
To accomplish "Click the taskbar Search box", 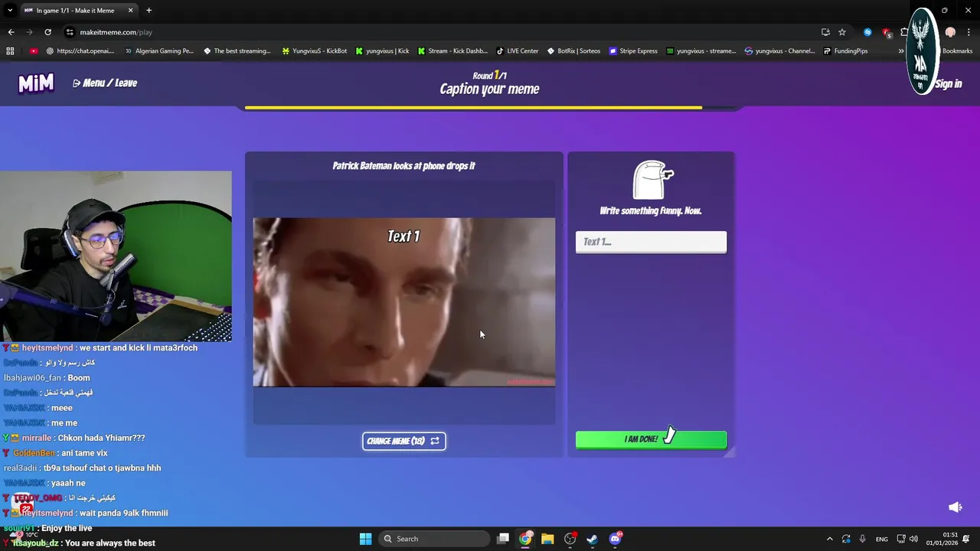I will coord(434,539).
